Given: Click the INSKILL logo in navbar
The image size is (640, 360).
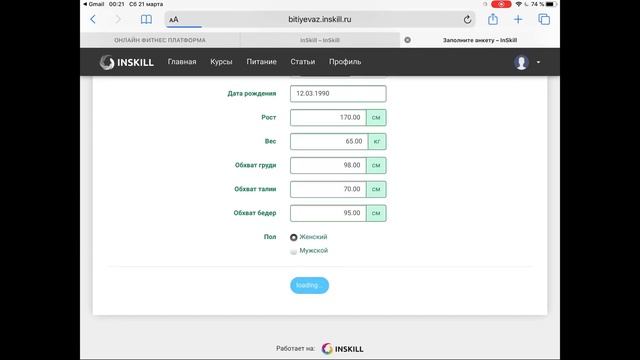Looking at the screenshot, I should [x=127, y=62].
